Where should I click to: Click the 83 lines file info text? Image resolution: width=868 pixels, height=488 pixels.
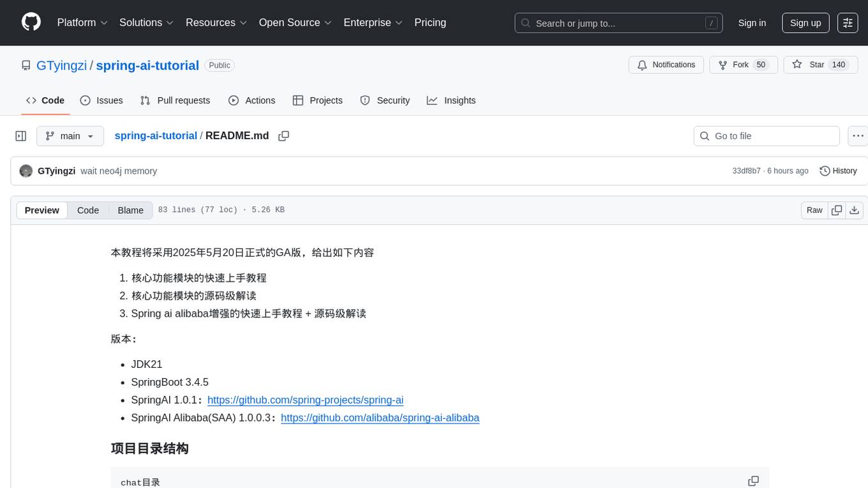[221, 210]
